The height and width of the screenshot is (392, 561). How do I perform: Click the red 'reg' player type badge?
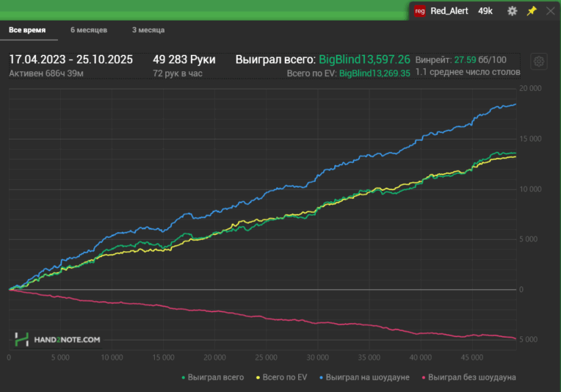point(420,11)
